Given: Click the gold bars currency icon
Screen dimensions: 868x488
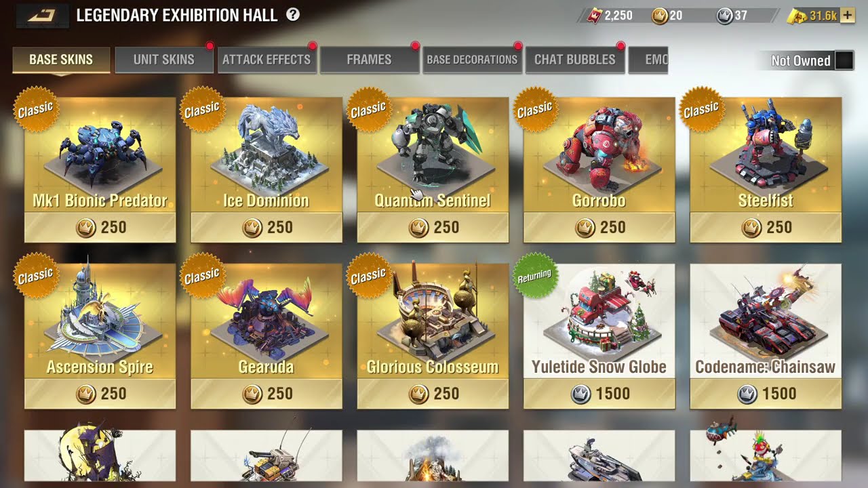Looking at the screenshot, I should click(x=797, y=16).
